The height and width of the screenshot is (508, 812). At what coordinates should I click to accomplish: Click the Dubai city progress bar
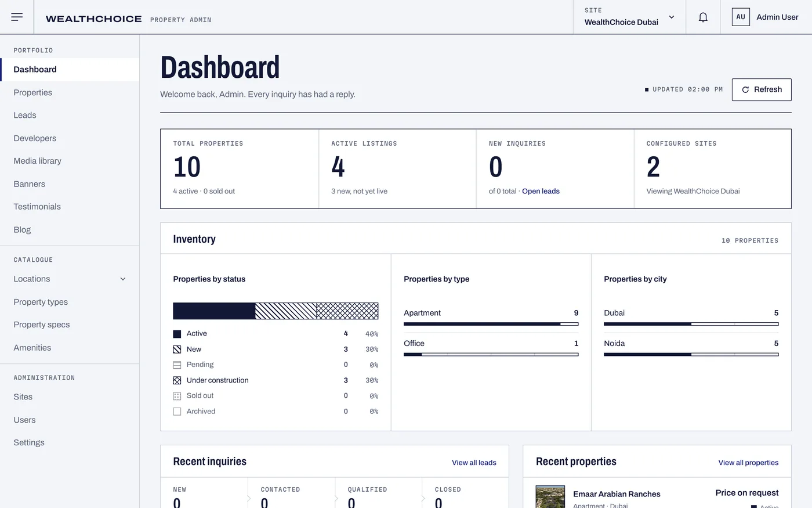point(691,324)
